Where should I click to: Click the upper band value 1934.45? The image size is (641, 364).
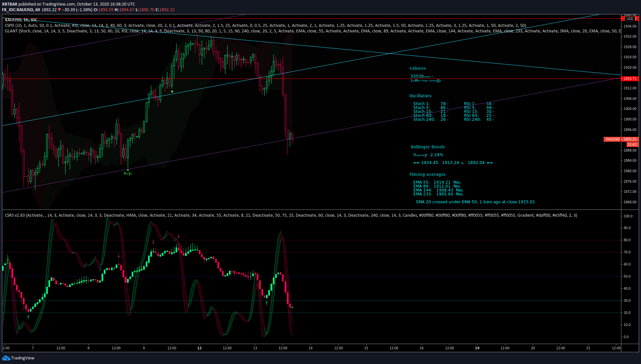429,163
